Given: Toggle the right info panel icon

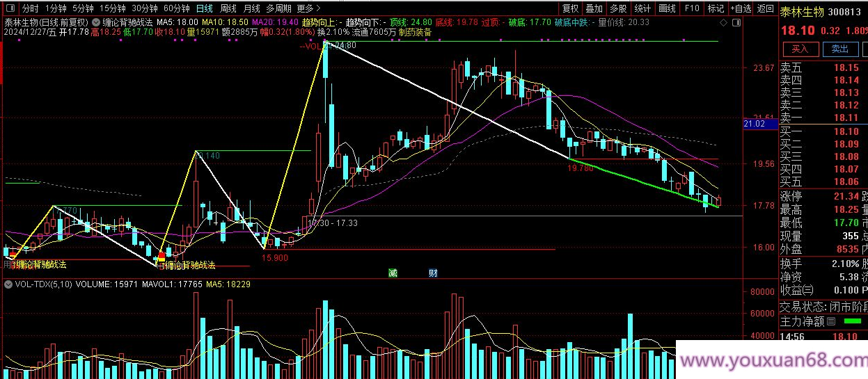Looking at the screenshot, I should coord(736,22).
